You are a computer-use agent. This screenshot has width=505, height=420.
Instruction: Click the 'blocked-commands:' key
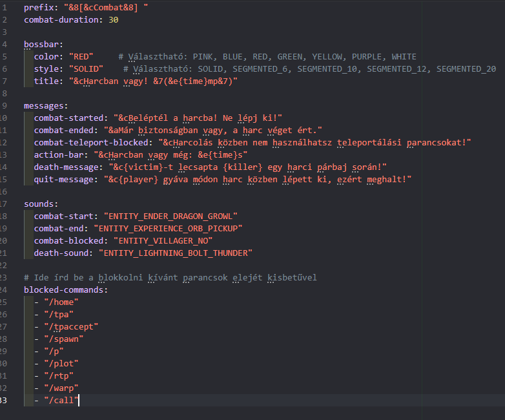coord(66,290)
